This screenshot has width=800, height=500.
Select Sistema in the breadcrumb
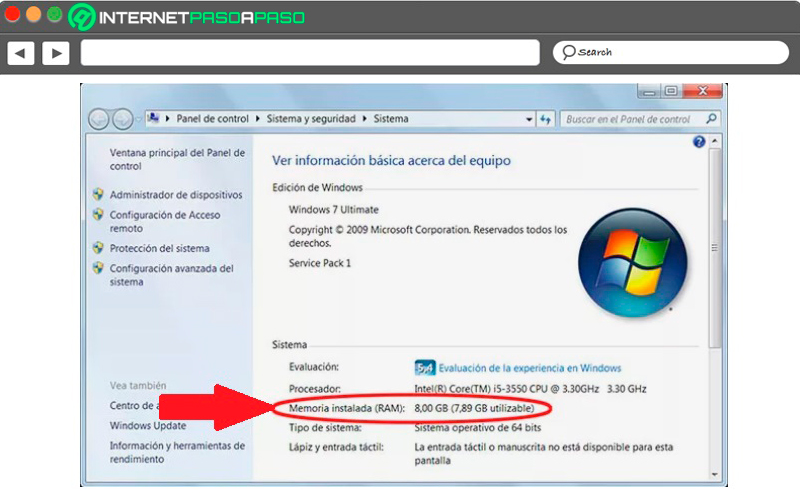[x=391, y=119]
